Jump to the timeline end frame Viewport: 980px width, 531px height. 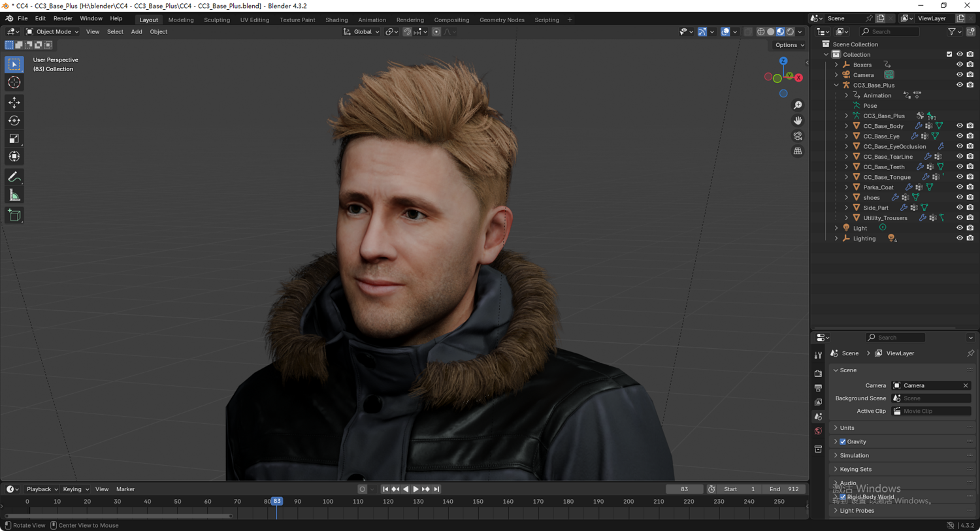pos(436,489)
